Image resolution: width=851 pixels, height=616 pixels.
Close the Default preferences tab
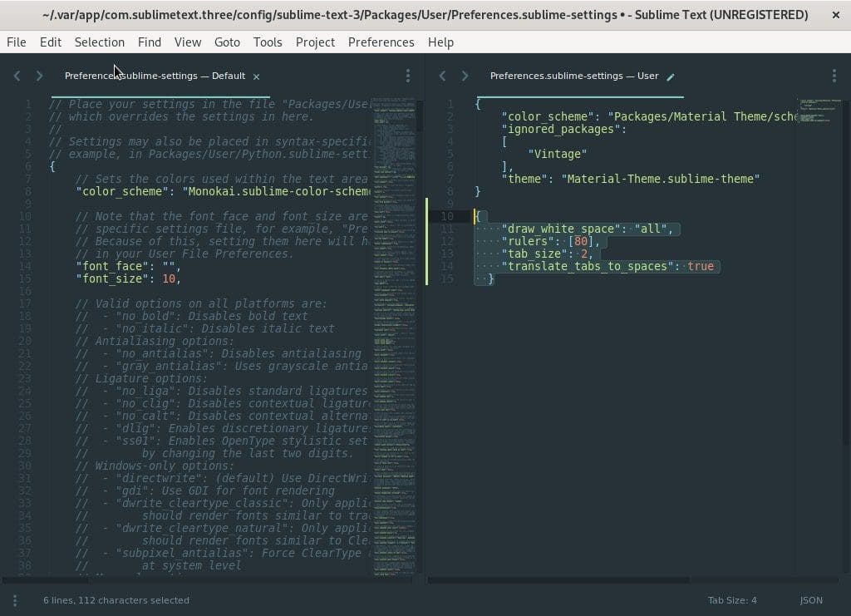pyautogui.click(x=256, y=76)
